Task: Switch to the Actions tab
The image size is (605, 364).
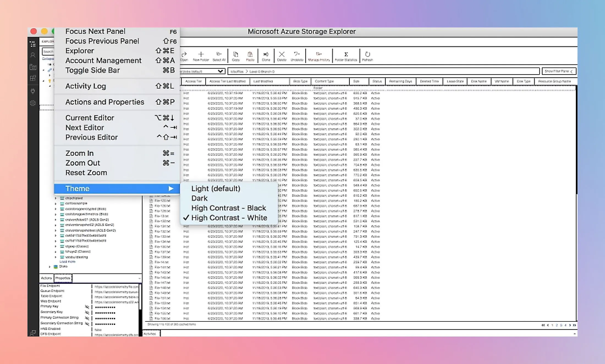Action: coord(46,278)
